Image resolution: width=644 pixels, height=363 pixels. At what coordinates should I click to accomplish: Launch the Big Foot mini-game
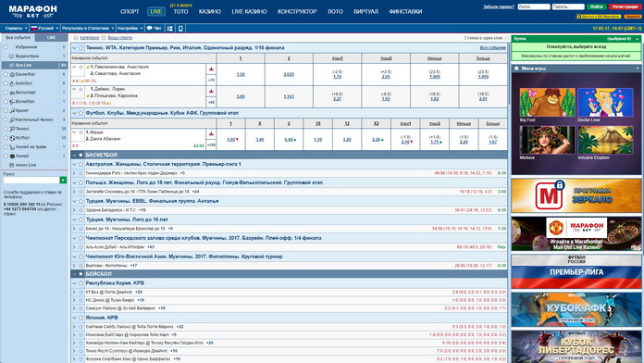point(547,103)
